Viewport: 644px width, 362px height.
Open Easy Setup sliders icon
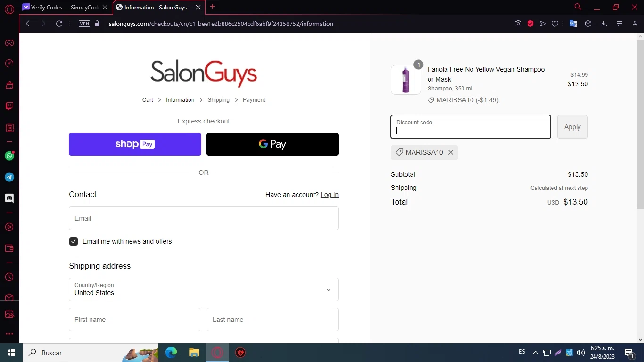619,24
